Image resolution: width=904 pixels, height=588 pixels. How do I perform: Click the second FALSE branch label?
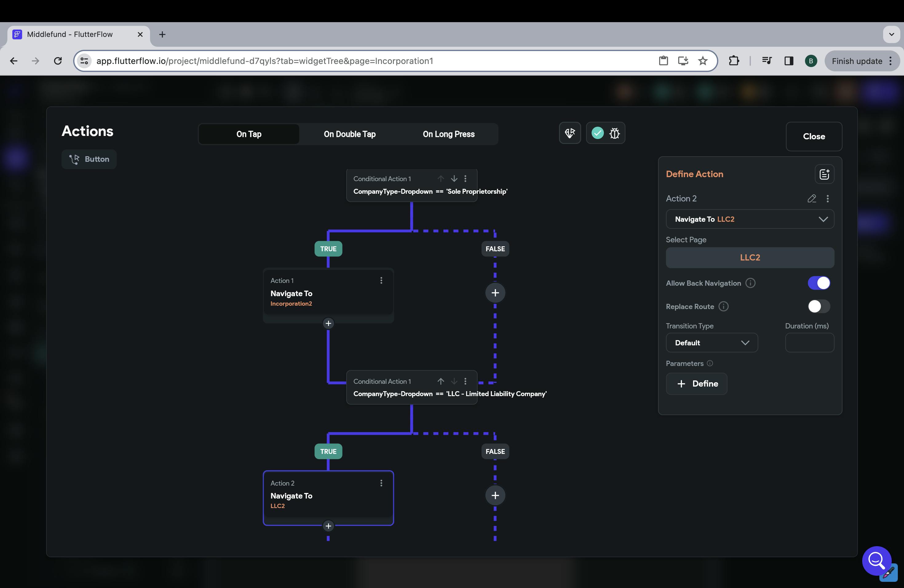click(495, 452)
